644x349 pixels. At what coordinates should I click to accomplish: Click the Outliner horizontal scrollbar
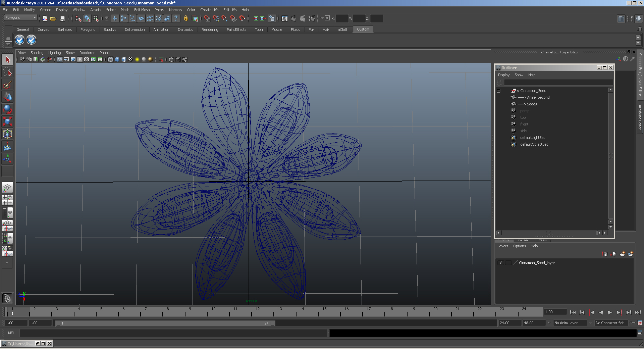tap(549, 233)
